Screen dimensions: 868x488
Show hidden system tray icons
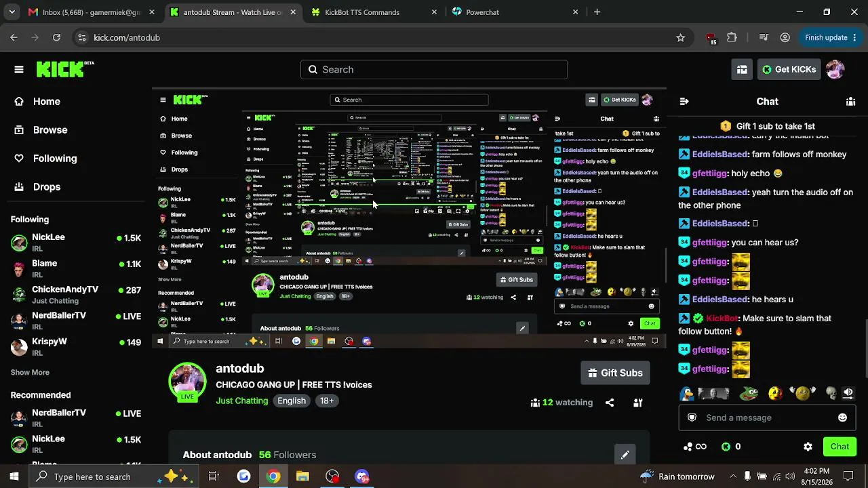pyautogui.click(x=733, y=476)
